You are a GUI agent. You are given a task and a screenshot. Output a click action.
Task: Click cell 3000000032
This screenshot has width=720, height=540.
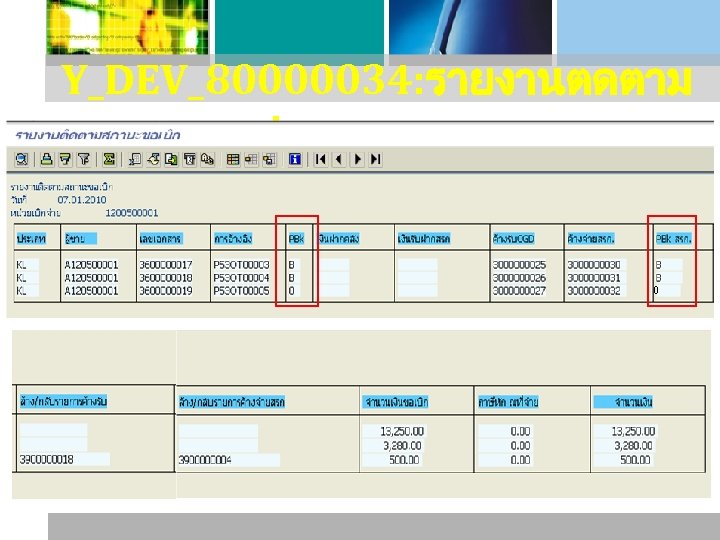click(x=594, y=291)
